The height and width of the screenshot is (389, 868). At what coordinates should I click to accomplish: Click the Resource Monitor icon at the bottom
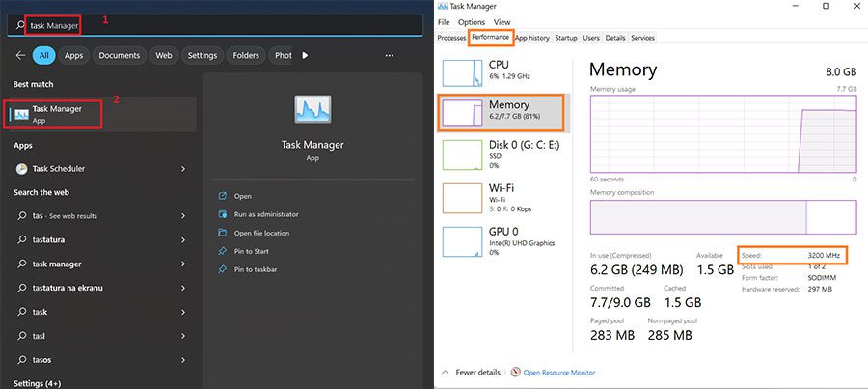[x=515, y=372]
